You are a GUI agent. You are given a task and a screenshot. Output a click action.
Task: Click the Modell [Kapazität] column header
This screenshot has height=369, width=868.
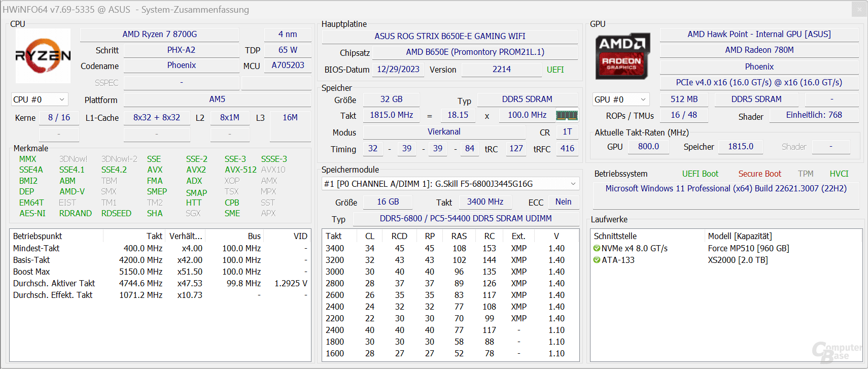click(x=740, y=236)
